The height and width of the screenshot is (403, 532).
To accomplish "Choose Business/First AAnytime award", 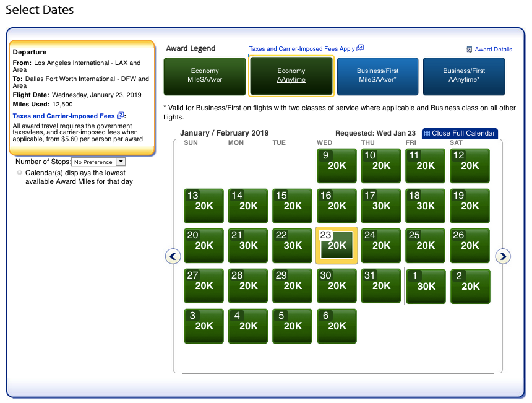I will (464, 76).
